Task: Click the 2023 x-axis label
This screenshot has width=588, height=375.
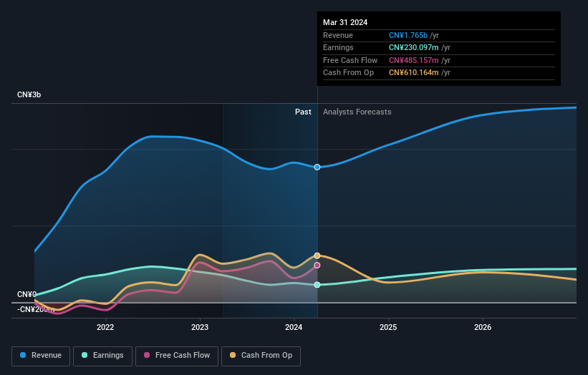Action: (x=200, y=327)
